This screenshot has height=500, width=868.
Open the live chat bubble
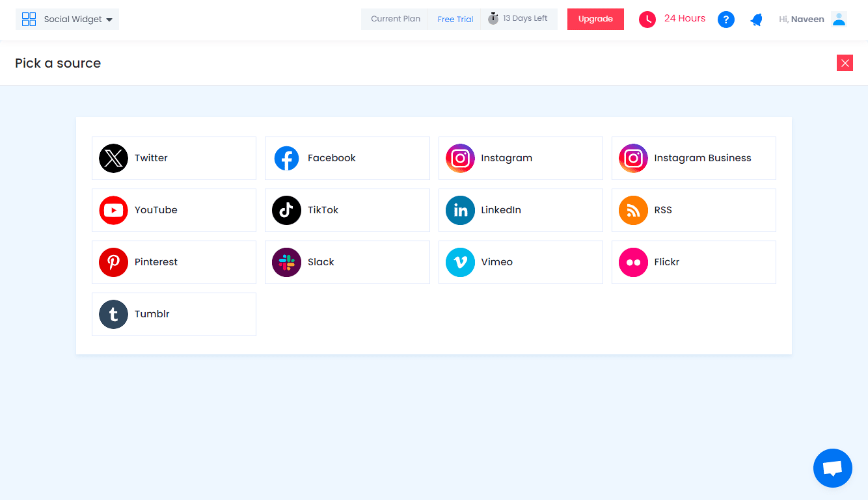[x=833, y=468]
